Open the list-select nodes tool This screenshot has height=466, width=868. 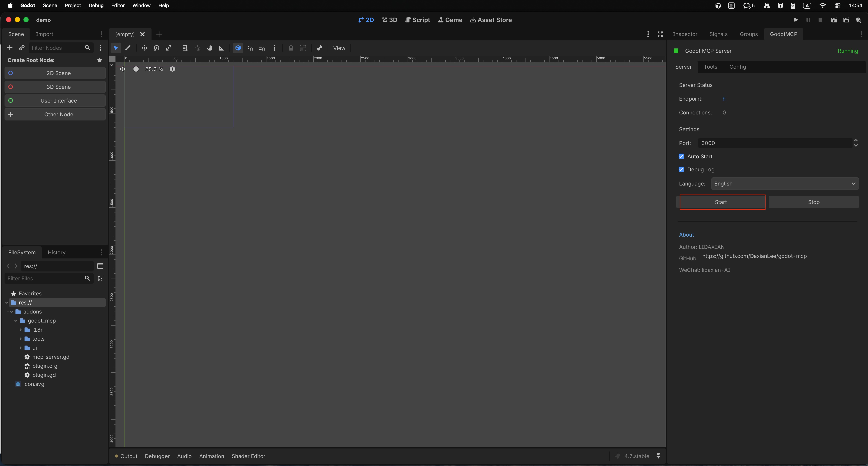[x=185, y=48]
